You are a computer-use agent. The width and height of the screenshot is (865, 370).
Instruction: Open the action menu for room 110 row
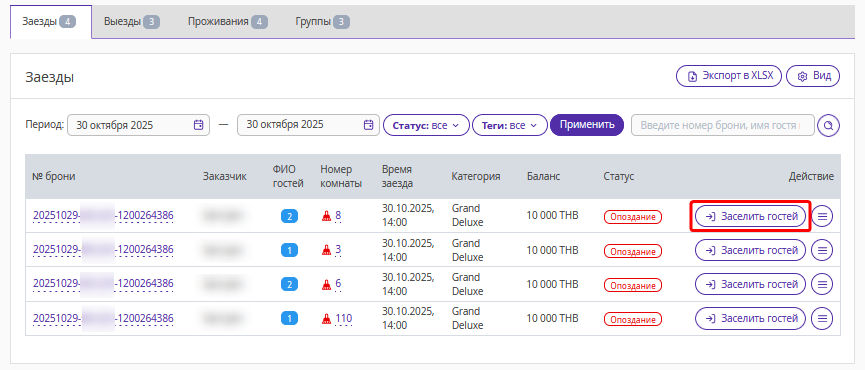click(823, 319)
